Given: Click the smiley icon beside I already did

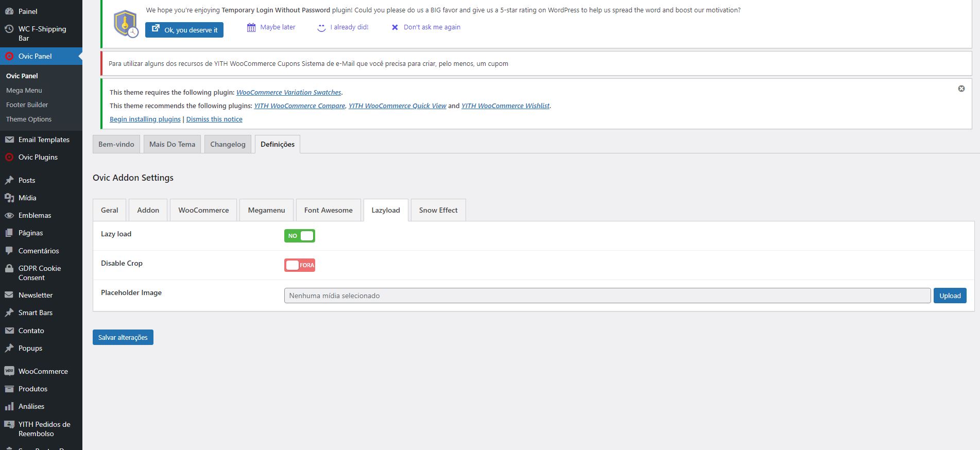Looking at the screenshot, I should pyautogui.click(x=321, y=27).
